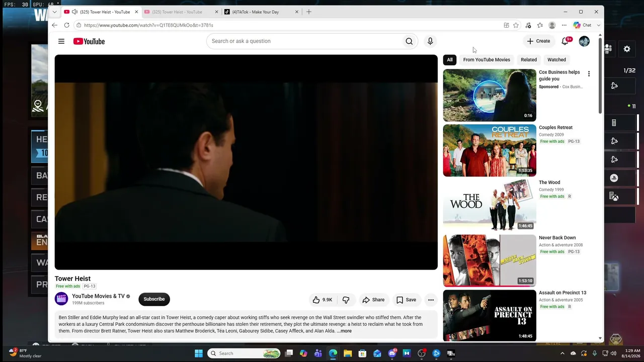Click the Create button
Screen dimensions: 644x362
pyautogui.click(x=538, y=41)
